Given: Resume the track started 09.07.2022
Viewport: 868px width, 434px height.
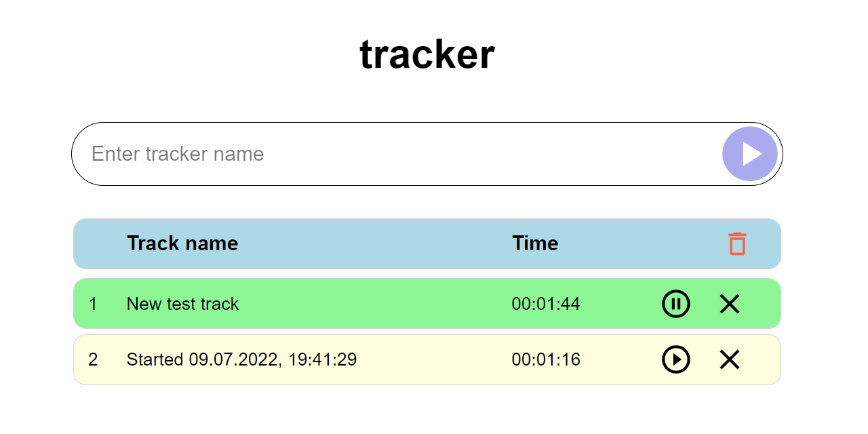Looking at the screenshot, I should tap(675, 359).
